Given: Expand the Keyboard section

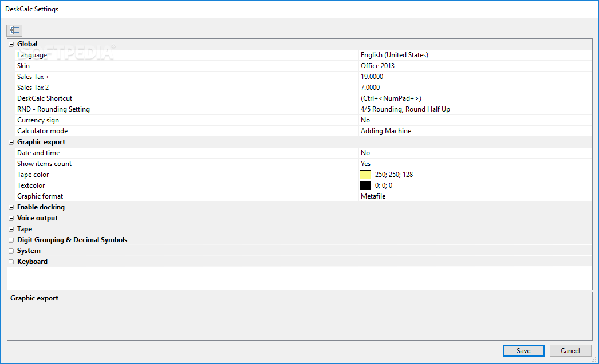Looking at the screenshot, I should pos(11,262).
